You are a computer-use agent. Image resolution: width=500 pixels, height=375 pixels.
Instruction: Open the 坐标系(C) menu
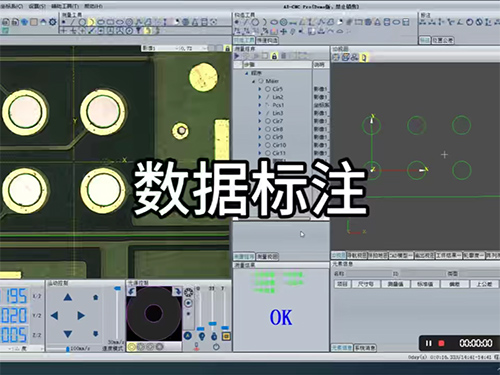12,6
